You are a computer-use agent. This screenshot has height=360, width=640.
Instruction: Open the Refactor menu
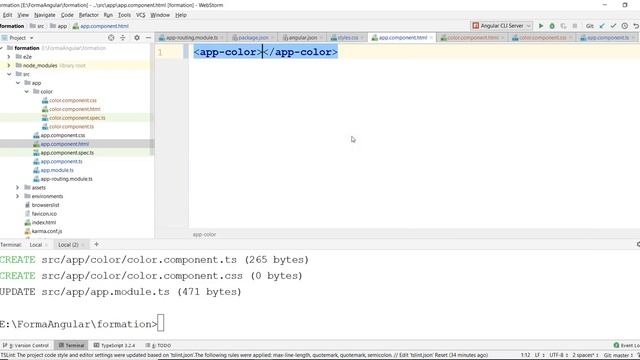point(89,15)
